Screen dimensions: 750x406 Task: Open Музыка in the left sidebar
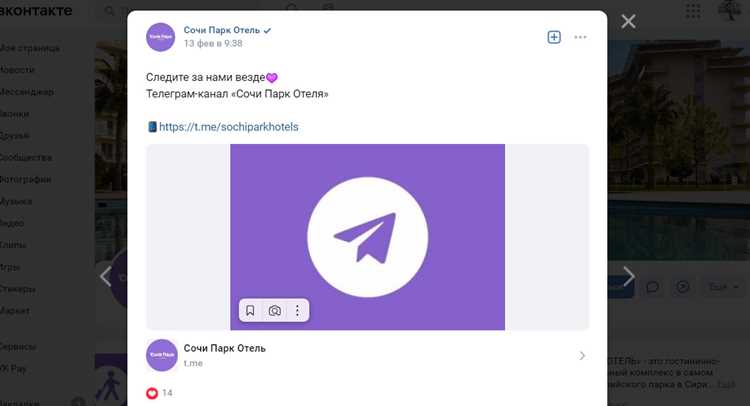pos(16,202)
